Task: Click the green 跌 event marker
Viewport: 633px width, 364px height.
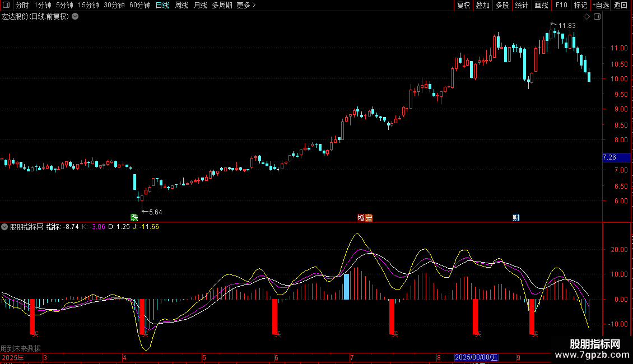Action: tap(134, 217)
